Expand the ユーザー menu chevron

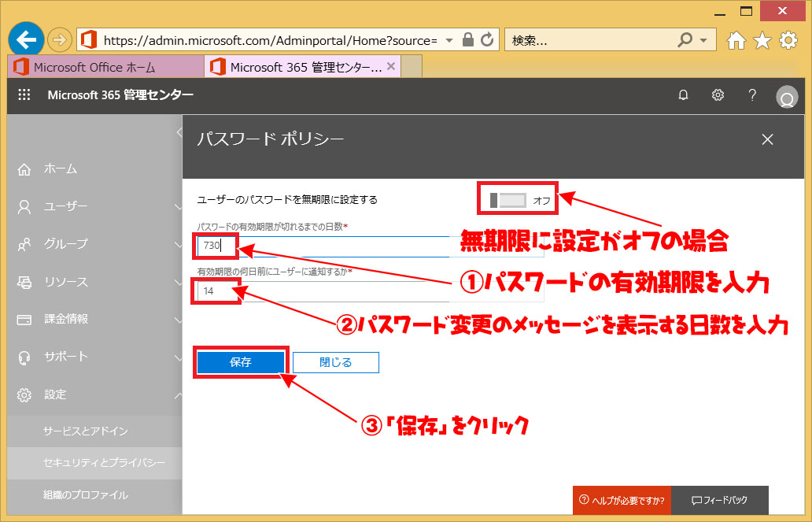point(178,207)
